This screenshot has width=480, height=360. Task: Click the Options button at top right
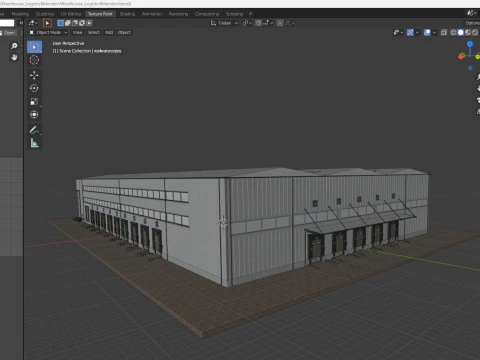click(472, 23)
